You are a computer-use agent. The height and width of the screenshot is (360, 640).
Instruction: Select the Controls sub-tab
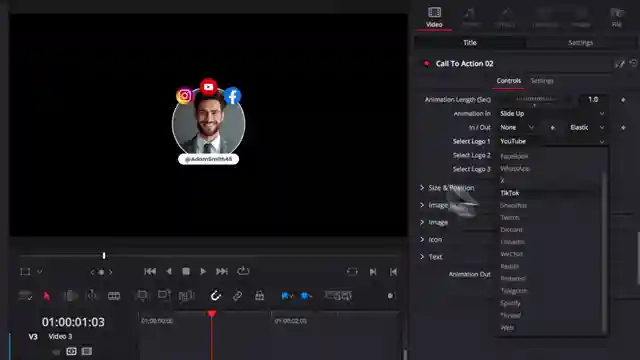point(509,81)
